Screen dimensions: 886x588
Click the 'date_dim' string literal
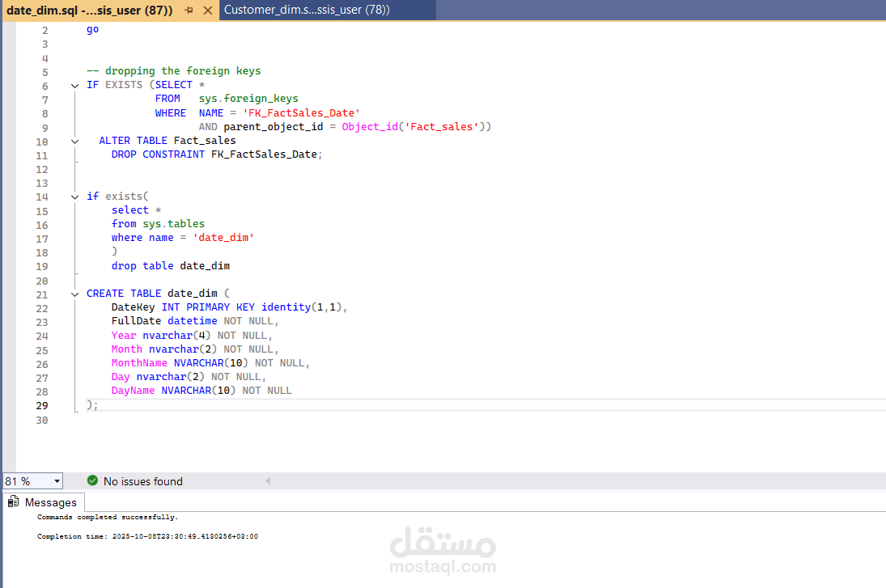coord(224,238)
